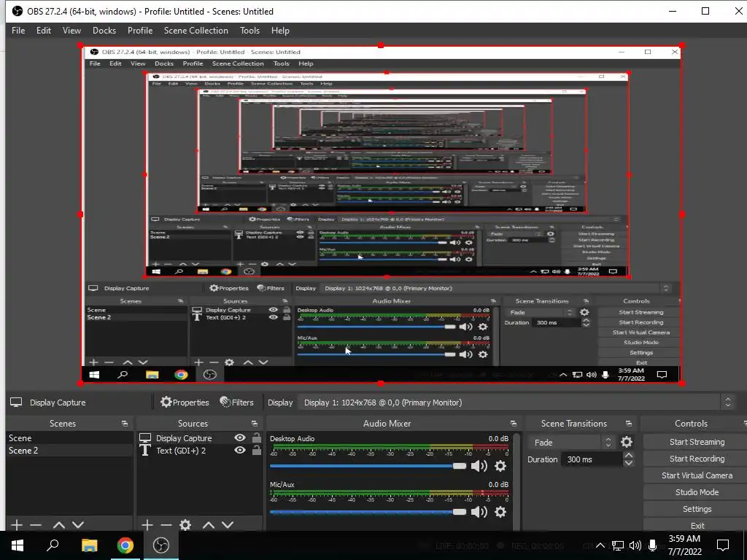Decrease transition duration with down arrow

click(628, 463)
